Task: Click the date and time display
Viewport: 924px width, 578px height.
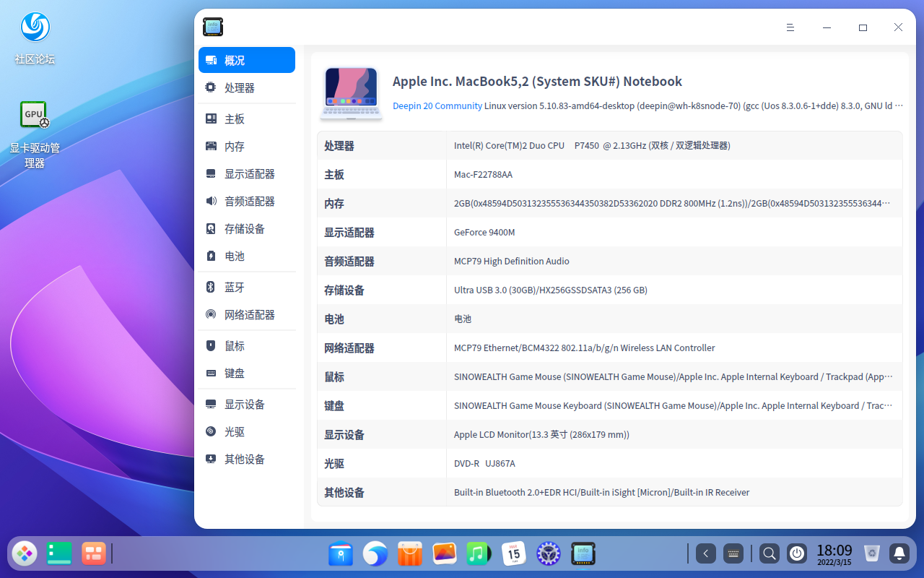Action: tap(834, 555)
